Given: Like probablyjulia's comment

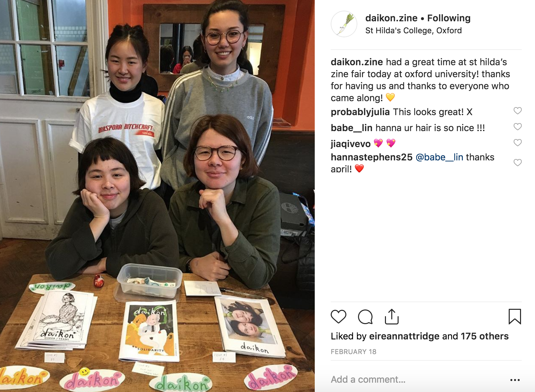Looking at the screenshot, I should [517, 110].
